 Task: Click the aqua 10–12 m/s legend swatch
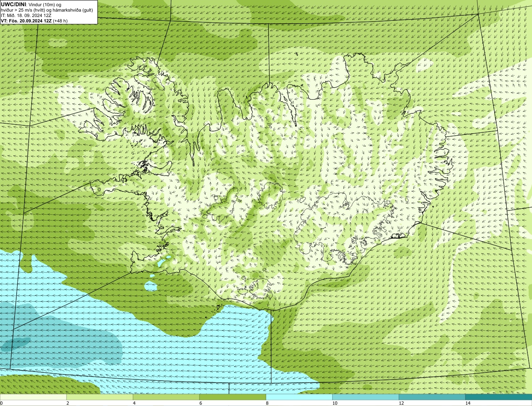click(366, 397)
